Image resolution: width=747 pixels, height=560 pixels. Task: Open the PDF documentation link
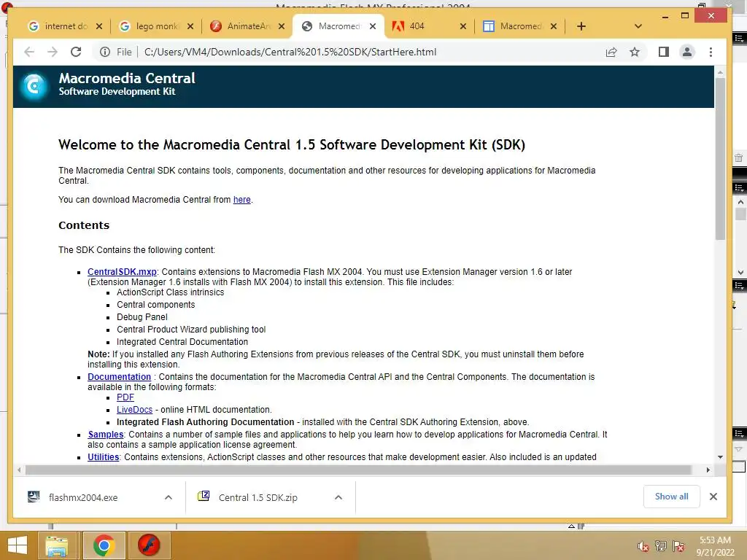125,397
